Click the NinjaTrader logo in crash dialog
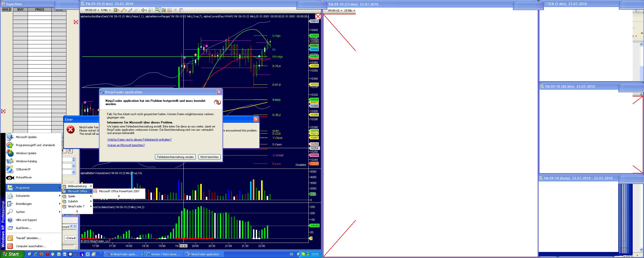This screenshot has width=644, height=258. 217,102
